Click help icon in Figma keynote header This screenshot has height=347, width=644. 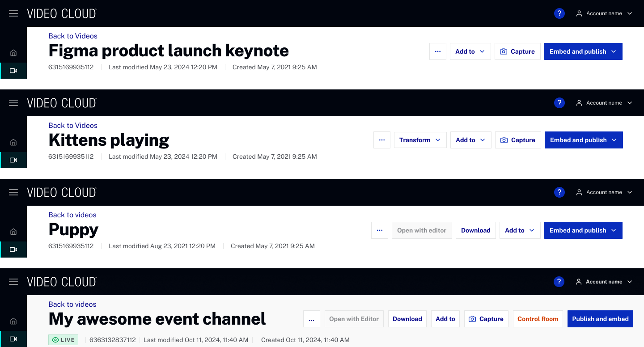[x=559, y=13]
